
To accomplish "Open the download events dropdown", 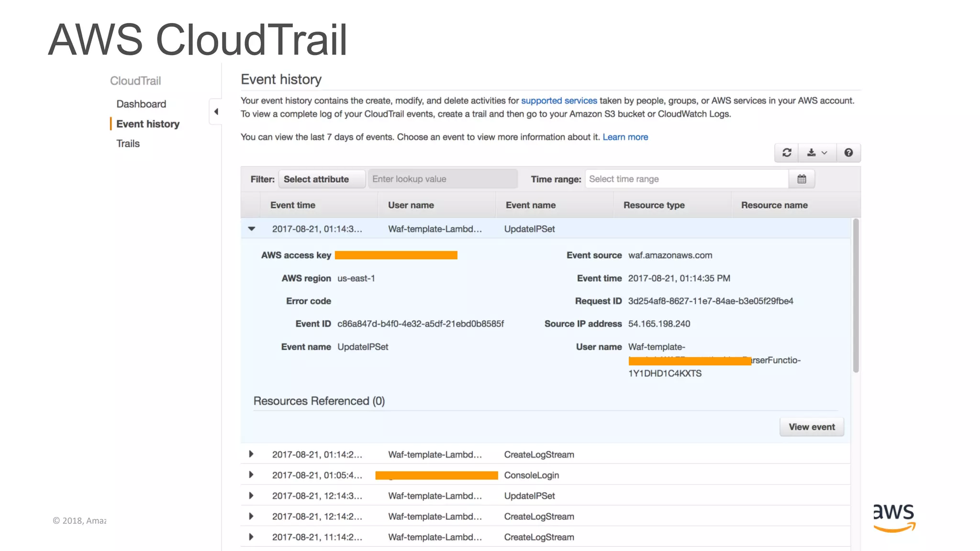I will pos(817,153).
